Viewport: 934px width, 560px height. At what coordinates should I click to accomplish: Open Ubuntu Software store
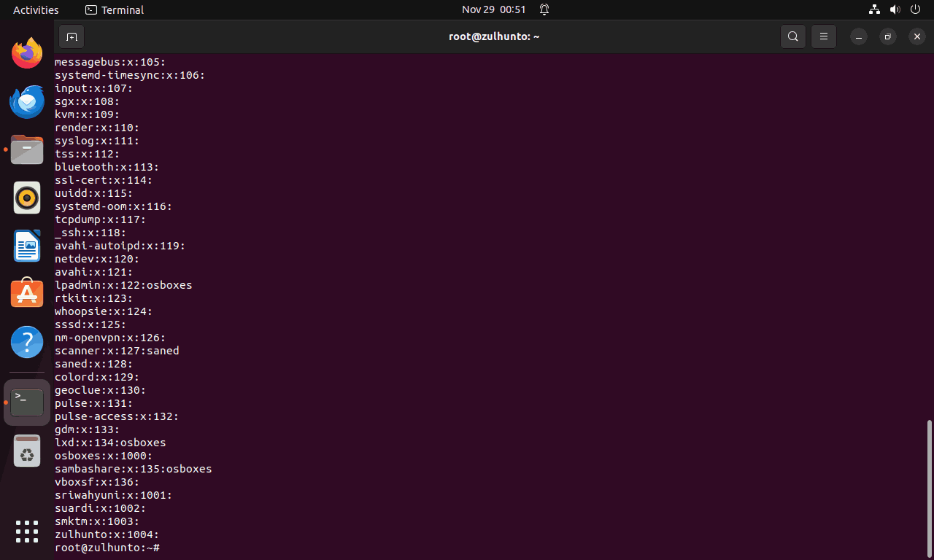pos(27,294)
